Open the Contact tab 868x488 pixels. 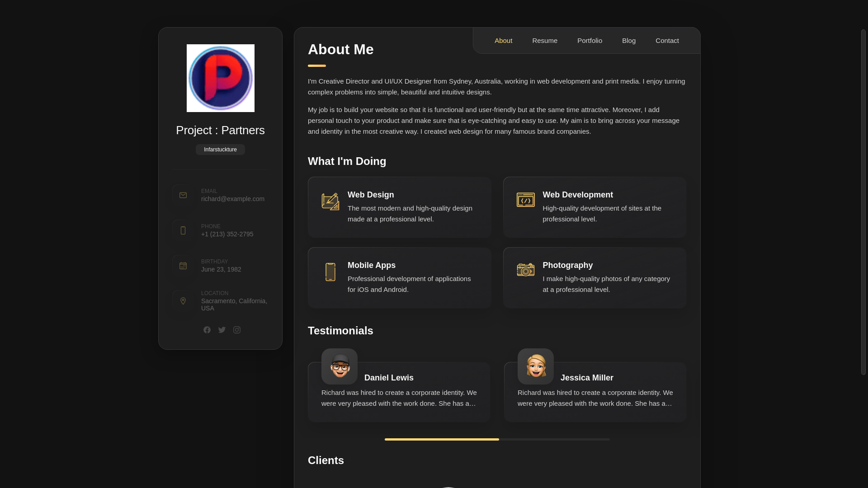(x=667, y=41)
